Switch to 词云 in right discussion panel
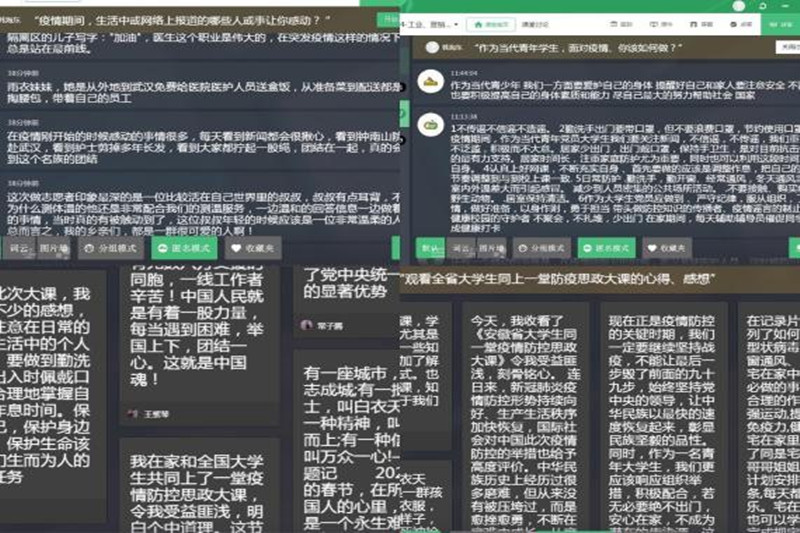800x533 pixels. pos(462,248)
